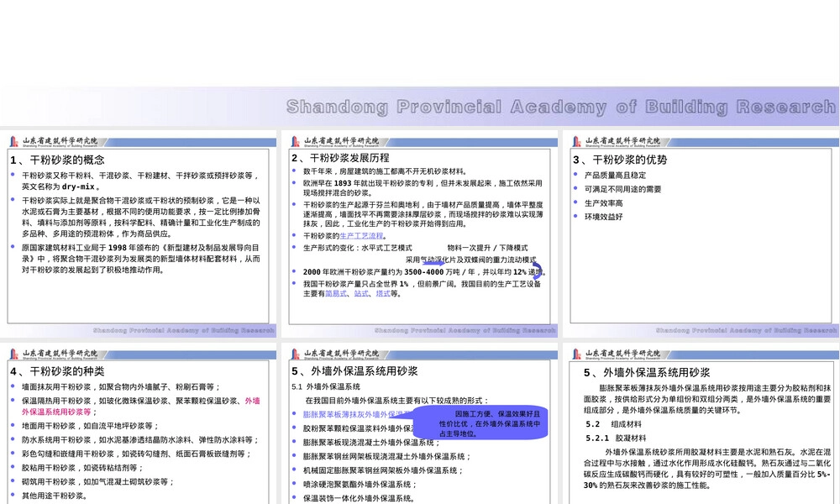Click bullet '机械固定膨胀聚苯钢丝网架板外墙外保温系统'
Screen dimensions: 840x504
tap(383, 470)
